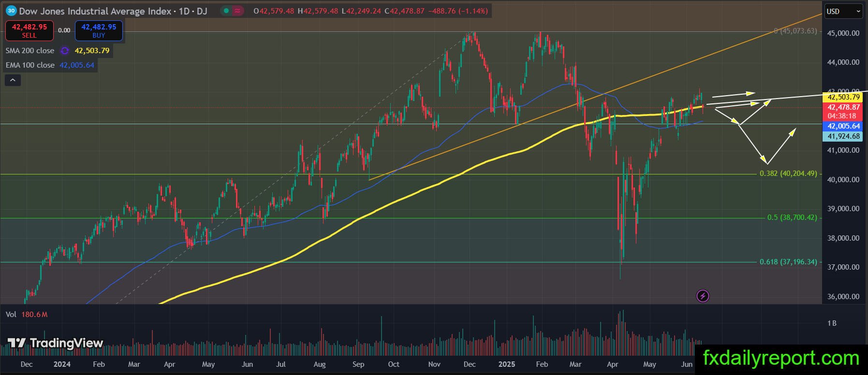The height and width of the screenshot is (375, 868).
Task: Click the 36,000.00 price axis label
Action: coord(843,296)
